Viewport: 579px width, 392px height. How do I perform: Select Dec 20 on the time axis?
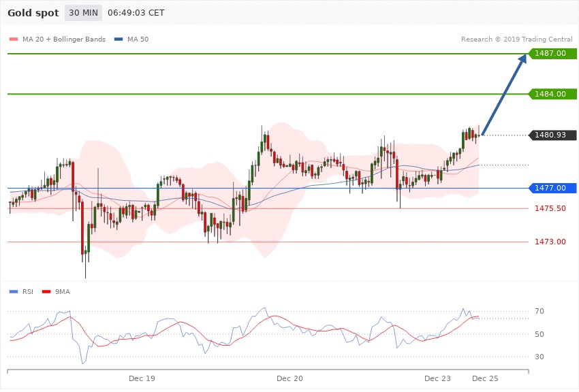pyautogui.click(x=289, y=378)
